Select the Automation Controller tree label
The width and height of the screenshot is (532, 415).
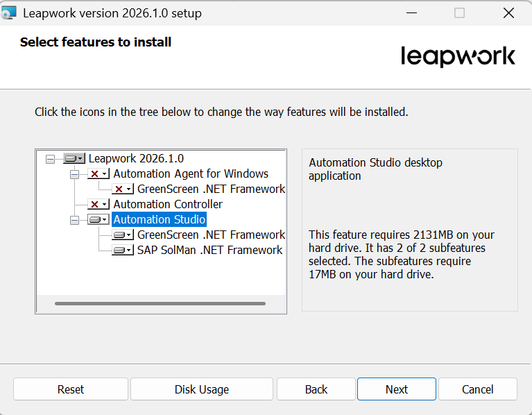(168, 204)
